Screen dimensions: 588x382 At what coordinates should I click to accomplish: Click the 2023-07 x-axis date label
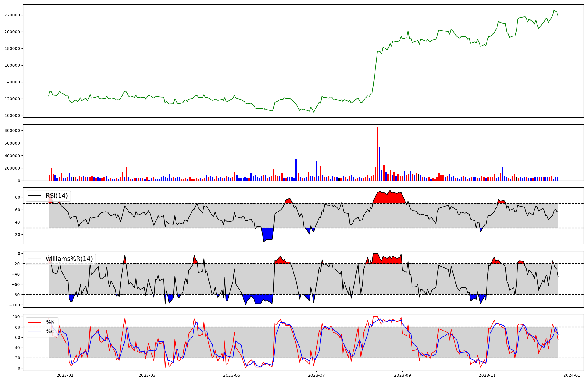(x=316, y=375)
